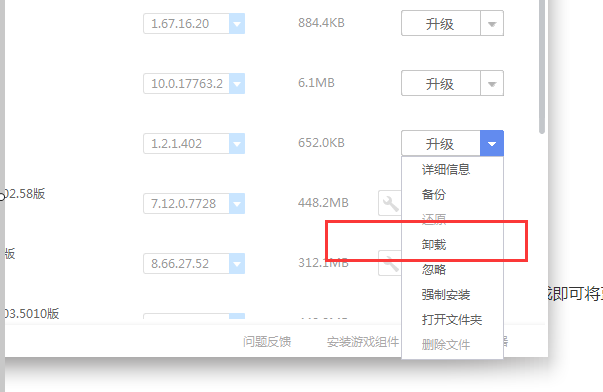Choose 打开文件夹 from the menu

tap(453, 319)
